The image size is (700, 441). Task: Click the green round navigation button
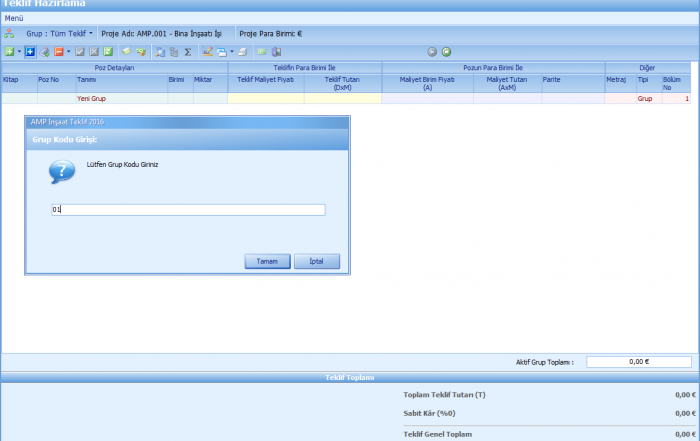(446, 51)
